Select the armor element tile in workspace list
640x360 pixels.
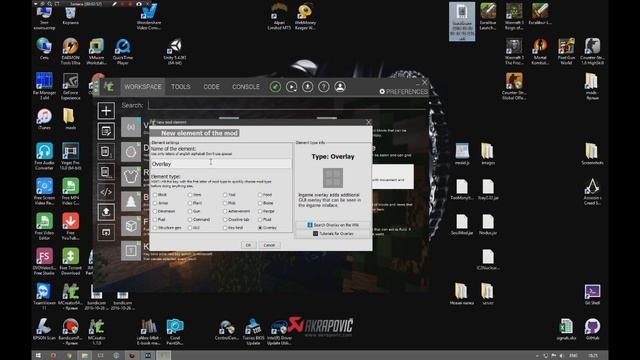click(131, 176)
